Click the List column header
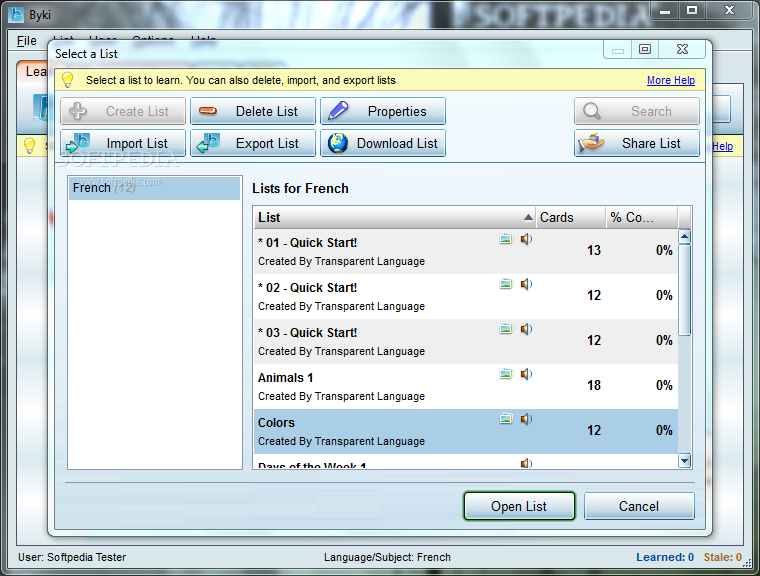760x576 pixels. pos(394,217)
